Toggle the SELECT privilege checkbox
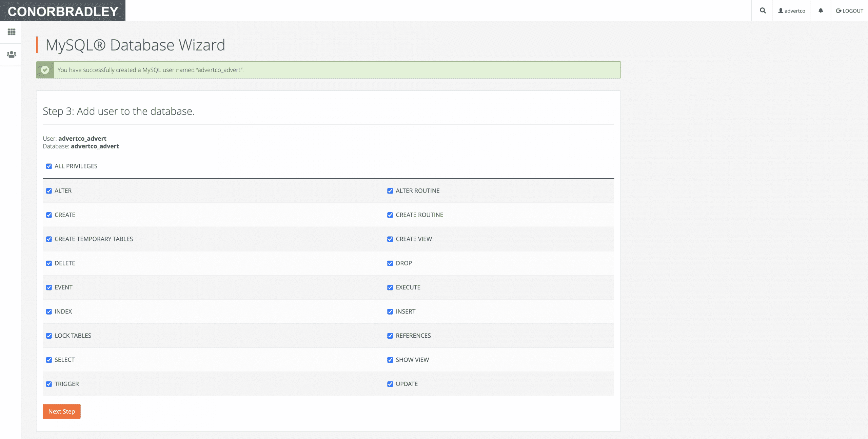 tap(49, 360)
